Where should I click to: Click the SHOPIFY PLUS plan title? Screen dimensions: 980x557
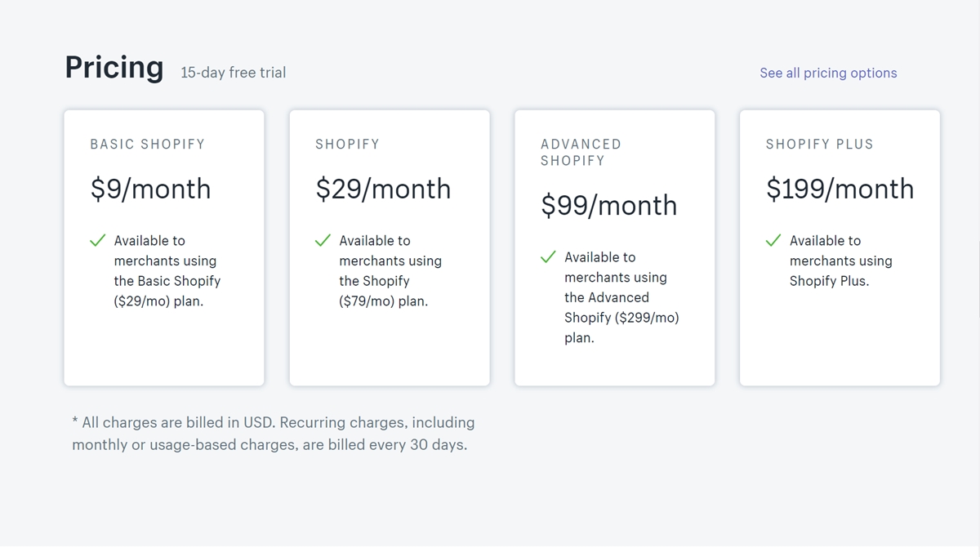[820, 144]
